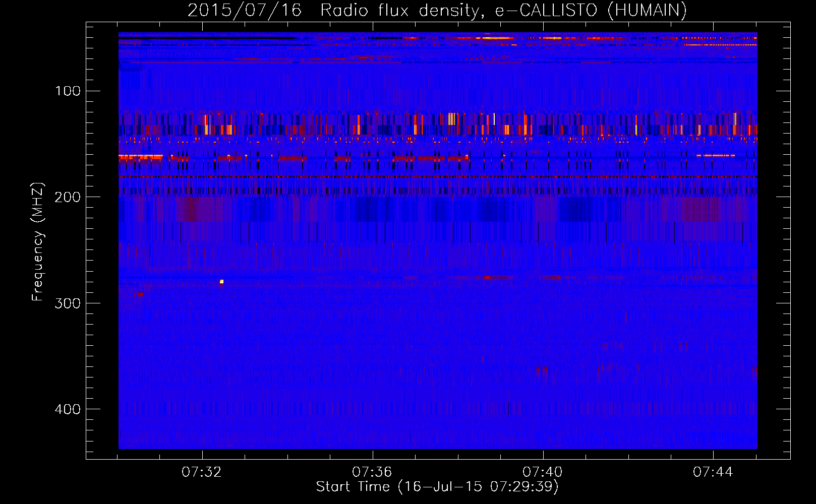Click the 'Start Time (16-Jul-15 07:29:39)' label

click(437, 487)
